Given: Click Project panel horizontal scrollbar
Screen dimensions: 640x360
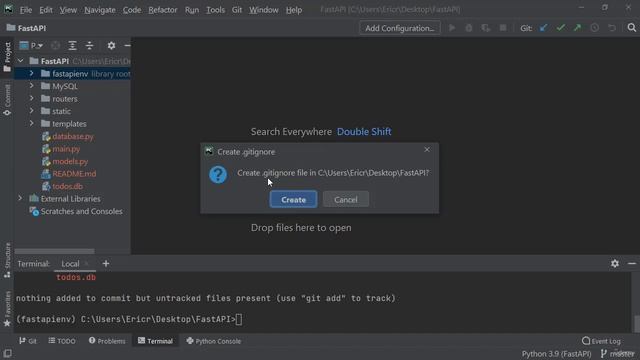Looking at the screenshot, I should click(x=54, y=251).
